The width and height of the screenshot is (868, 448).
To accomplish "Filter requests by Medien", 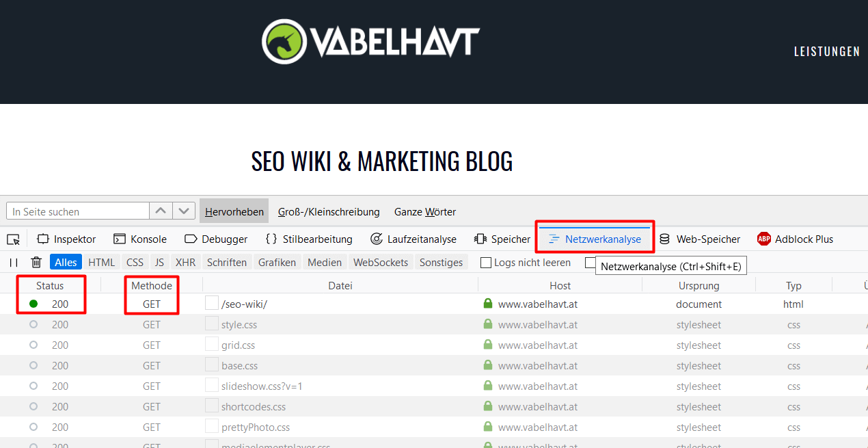I will [325, 262].
